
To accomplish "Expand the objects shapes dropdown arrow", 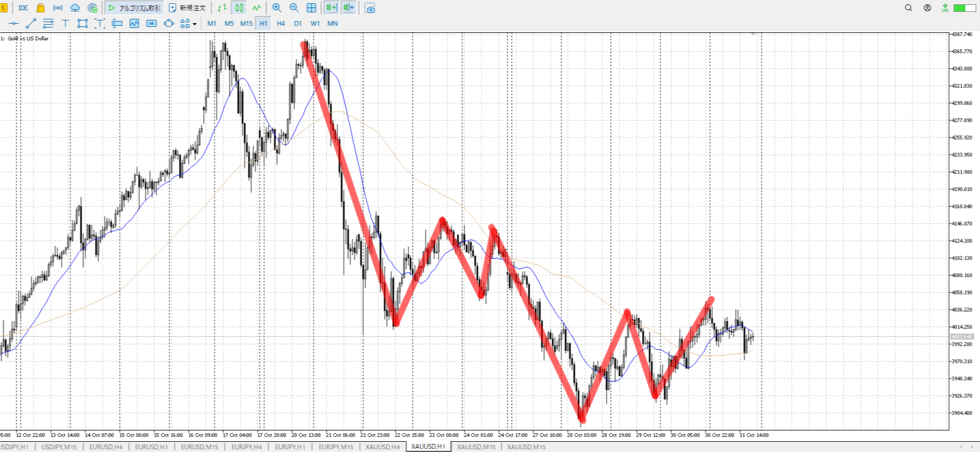I will point(194,24).
